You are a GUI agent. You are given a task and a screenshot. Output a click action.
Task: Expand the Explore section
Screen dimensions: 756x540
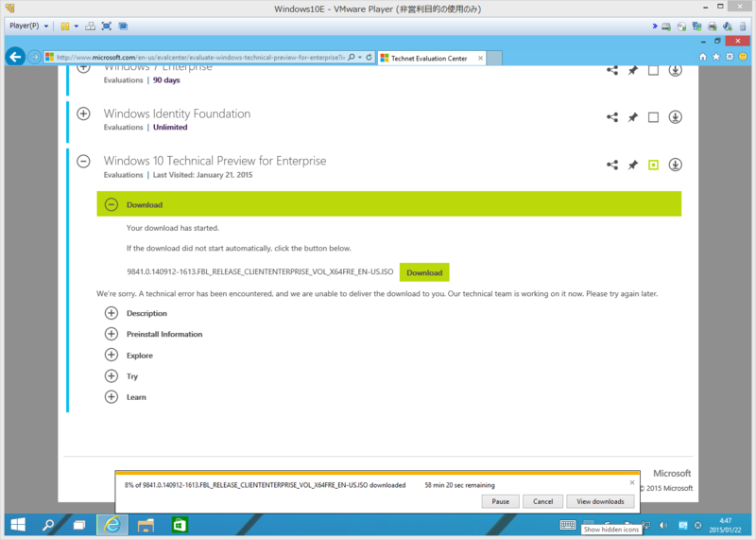coord(112,356)
